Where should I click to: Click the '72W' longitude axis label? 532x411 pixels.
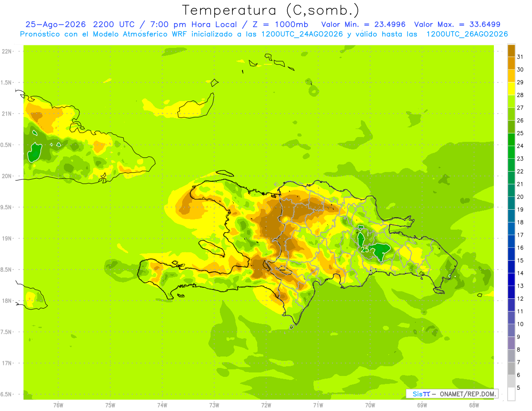tap(266, 405)
